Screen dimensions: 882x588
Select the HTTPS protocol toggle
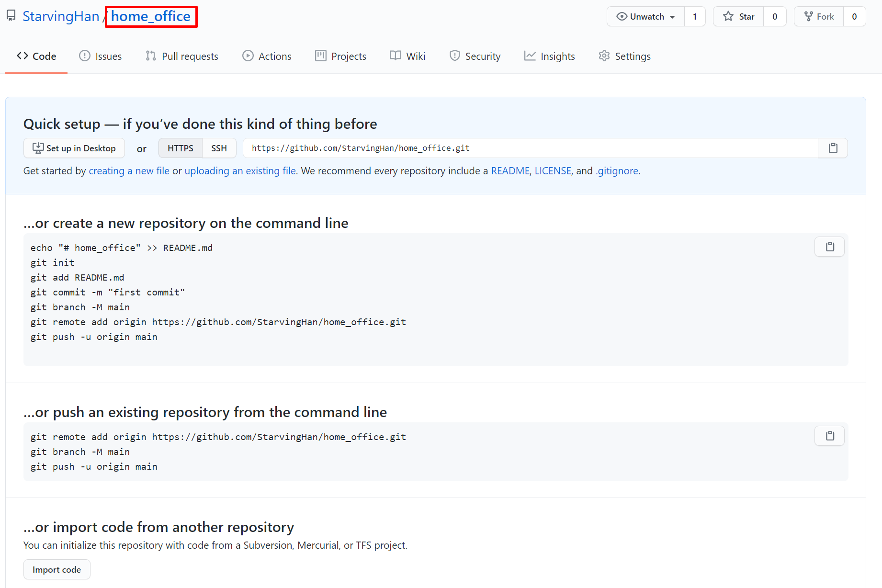181,148
